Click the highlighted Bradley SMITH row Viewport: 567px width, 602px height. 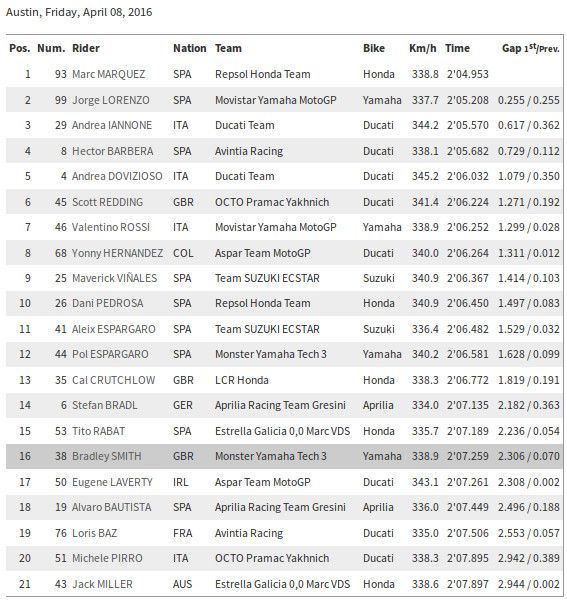[x=284, y=456]
